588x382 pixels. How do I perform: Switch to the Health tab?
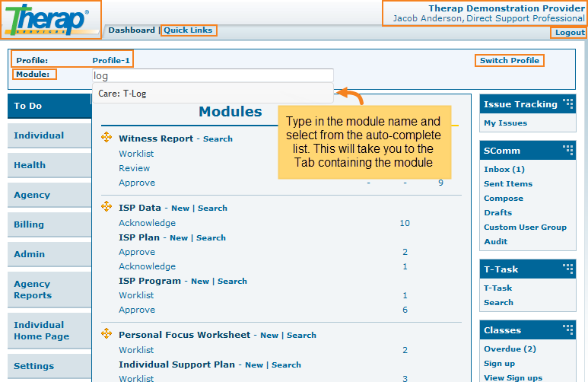tap(49, 165)
